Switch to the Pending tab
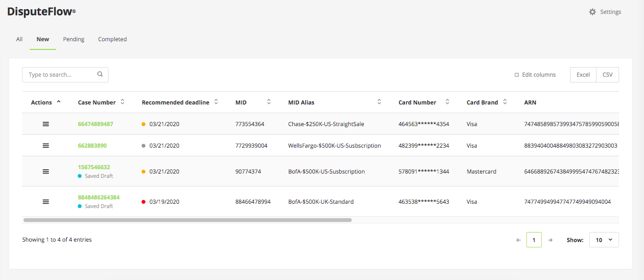The width and height of the screenshot is (644, 280). (73, 39)
